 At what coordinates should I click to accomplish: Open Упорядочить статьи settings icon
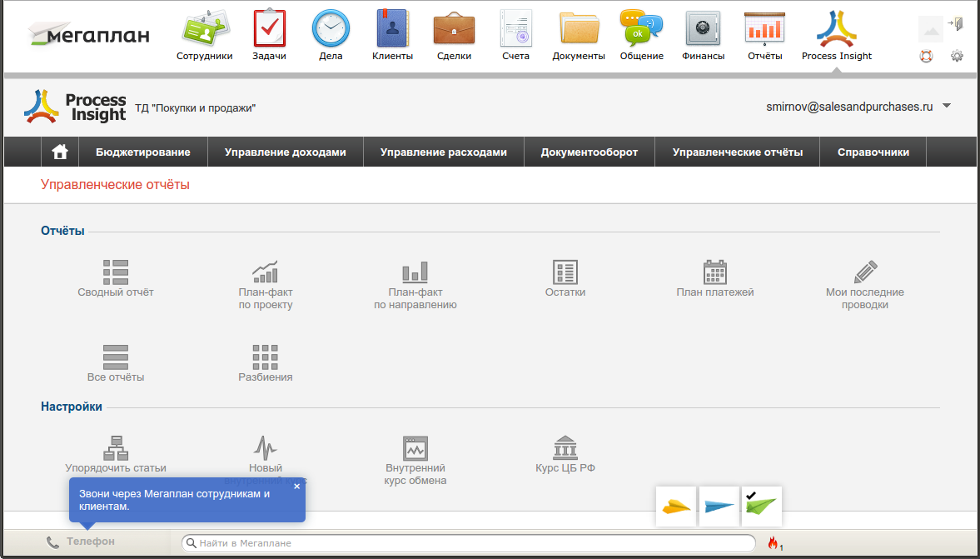point(115,448)
